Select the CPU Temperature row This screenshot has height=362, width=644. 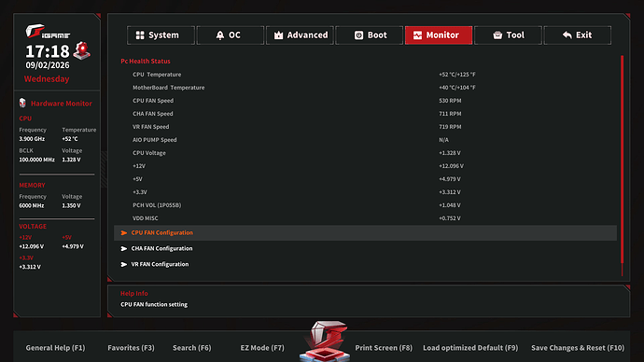coord(365,75)
